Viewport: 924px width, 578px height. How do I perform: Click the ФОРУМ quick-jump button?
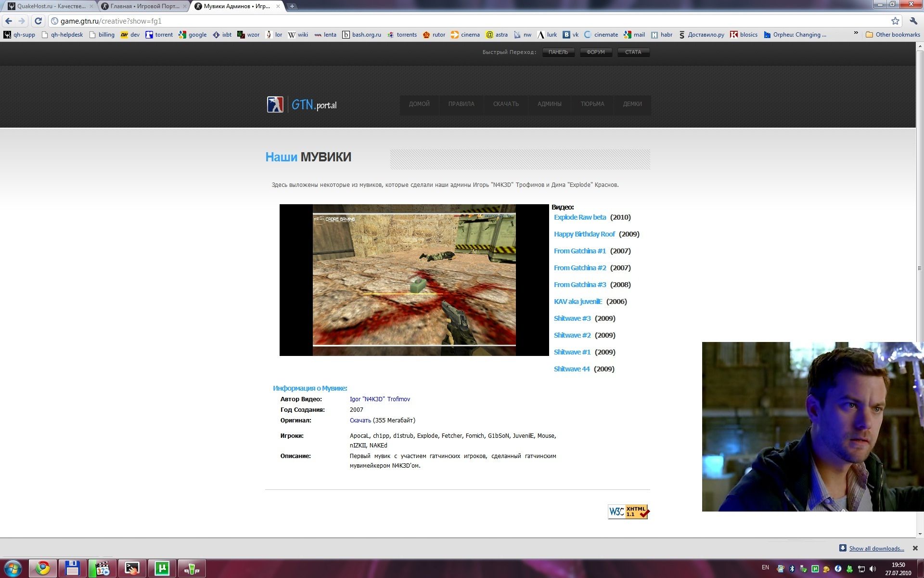tap(596, 52)
